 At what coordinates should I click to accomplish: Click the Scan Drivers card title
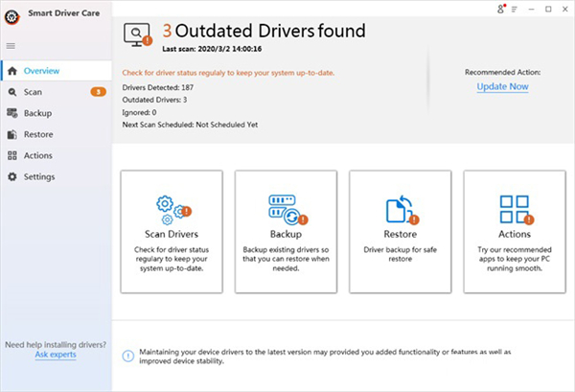click(172, 233)
